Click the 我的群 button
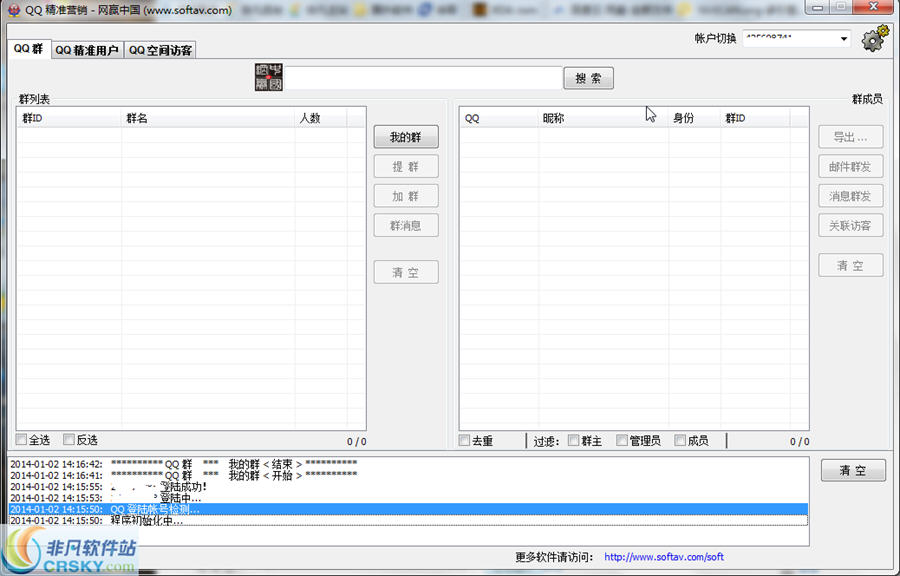Screen dimensions: 900x576 click(x=406, y=137)
